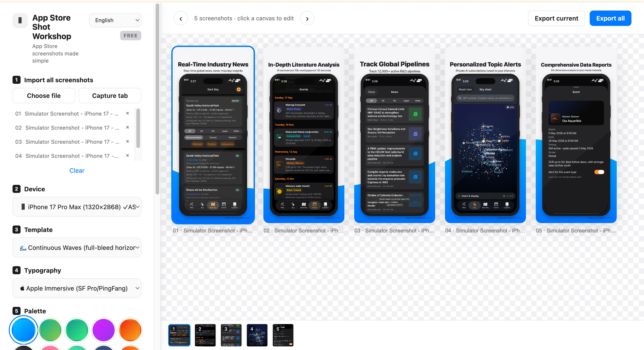
Task: Click the sidebar vertical scrollbar
Action: (157, 99)
